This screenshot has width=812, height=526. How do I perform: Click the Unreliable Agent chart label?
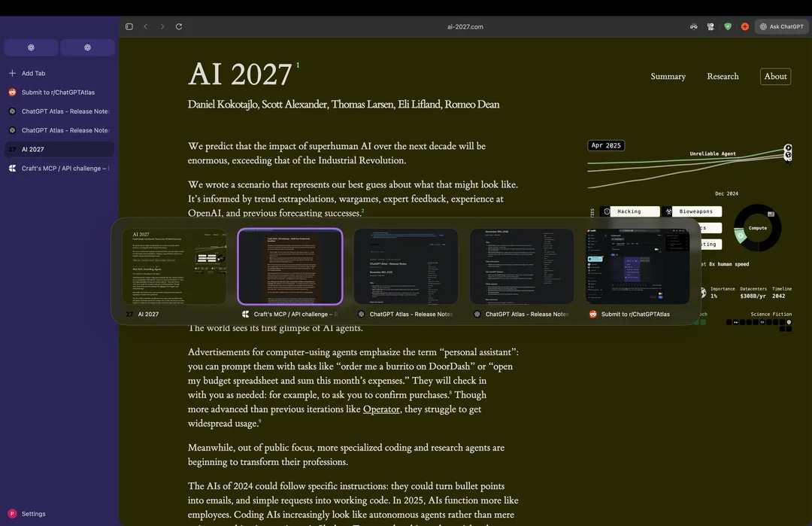[713, 154]
